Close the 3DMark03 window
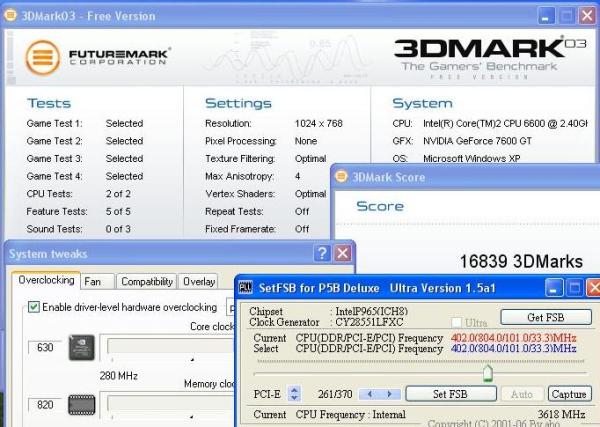The width and height of the screenshot is (600, 427). (x=587, y=16)
